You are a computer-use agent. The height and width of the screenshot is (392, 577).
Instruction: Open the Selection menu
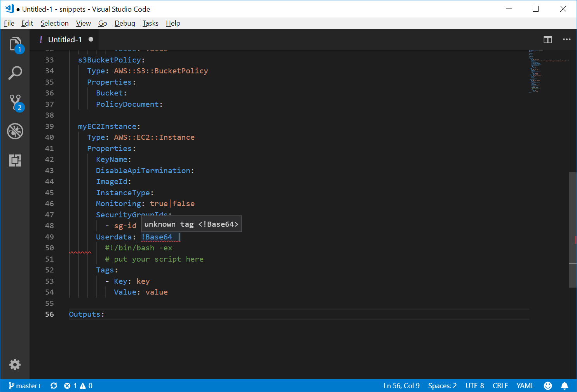[x=54, y=23]
